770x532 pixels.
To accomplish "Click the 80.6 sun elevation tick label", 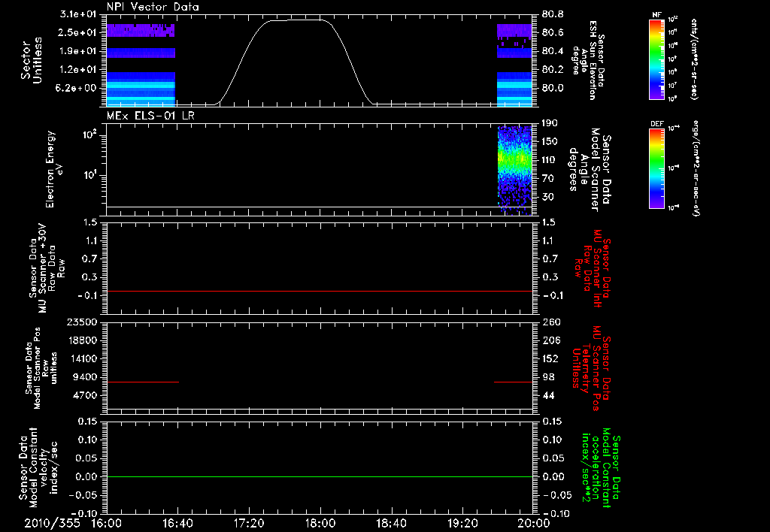I will coord(553,32).
